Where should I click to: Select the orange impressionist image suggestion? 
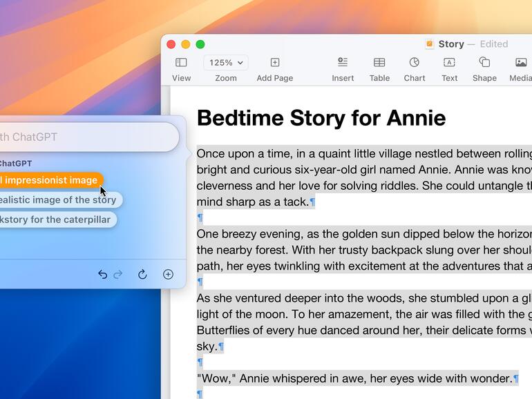click(48, 180)
